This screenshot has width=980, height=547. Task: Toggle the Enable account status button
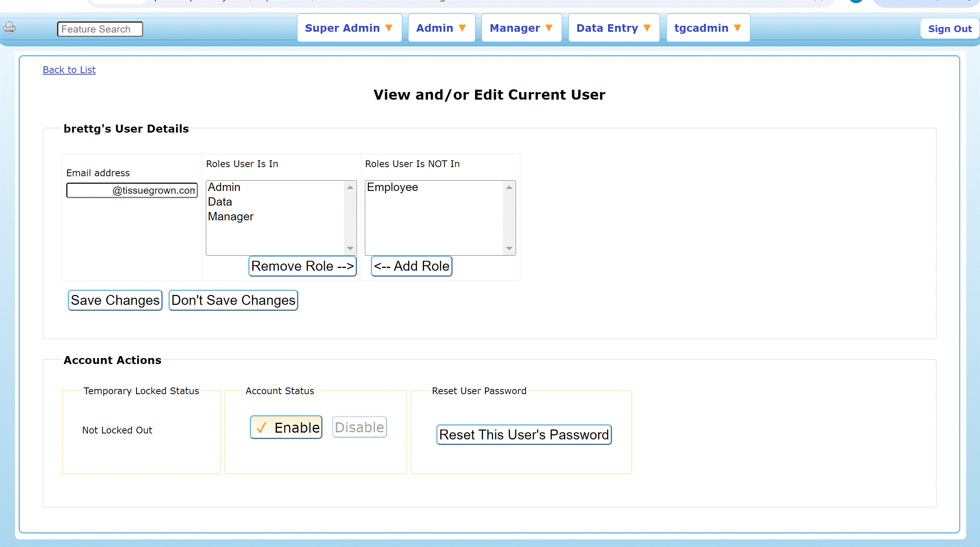pos(286,427)
